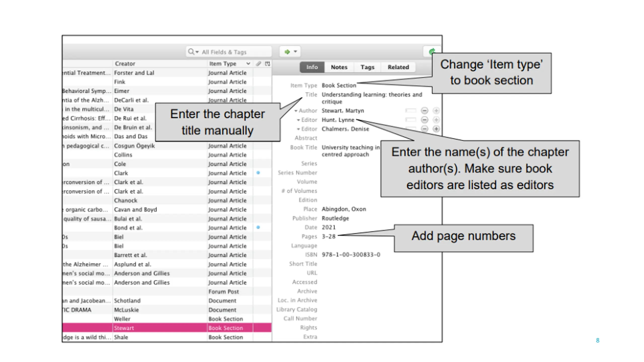Toggle name field mode for Hunt, Lynne
The image size is (644, 362).
click(411, 120)
